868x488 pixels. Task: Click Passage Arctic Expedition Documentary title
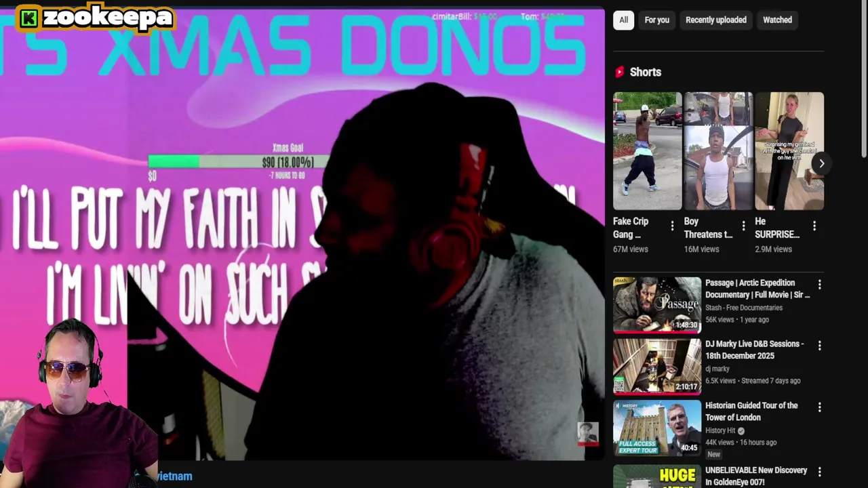pyautogui.click(x=757, y=289)
